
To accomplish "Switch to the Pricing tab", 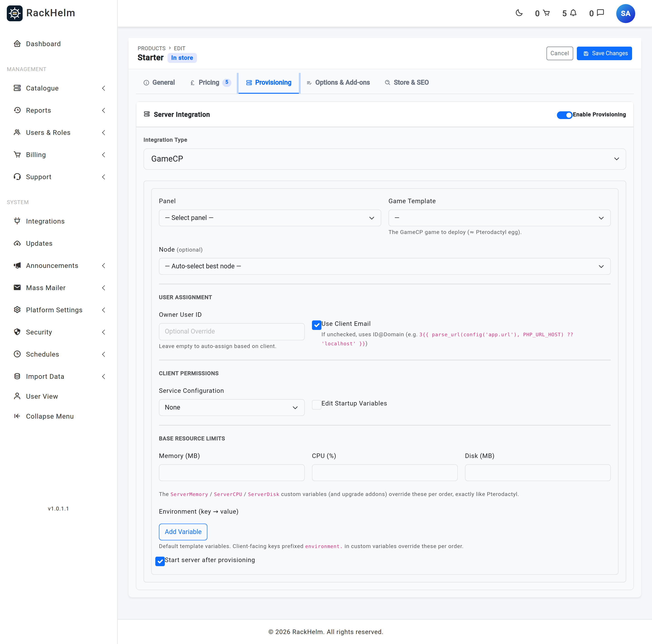I will coord(211,83).
